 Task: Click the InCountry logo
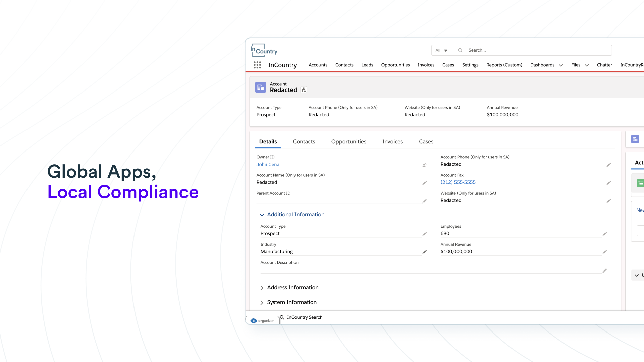point(264,50)
